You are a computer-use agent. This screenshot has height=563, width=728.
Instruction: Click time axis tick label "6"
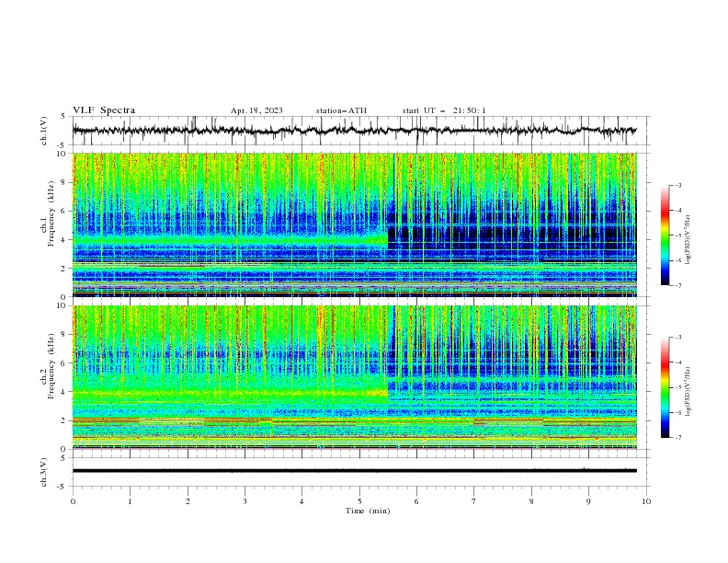click(416, 501)
